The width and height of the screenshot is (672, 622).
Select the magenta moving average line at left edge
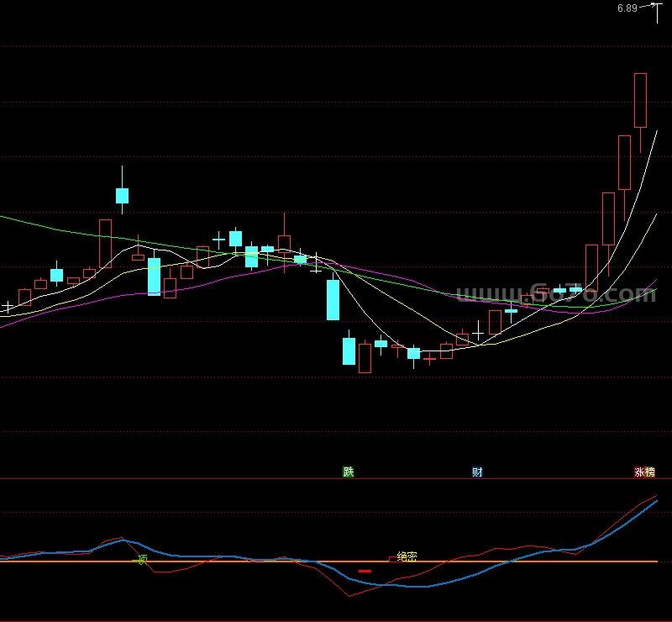pyautogui.click(x=4, y=325)
